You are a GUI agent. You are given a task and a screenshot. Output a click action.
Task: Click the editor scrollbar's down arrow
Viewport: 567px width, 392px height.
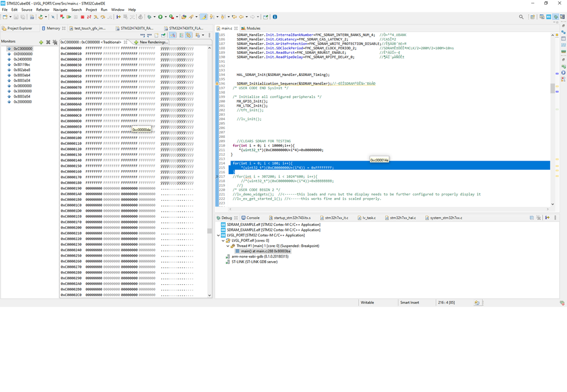(x=553, y=204)
